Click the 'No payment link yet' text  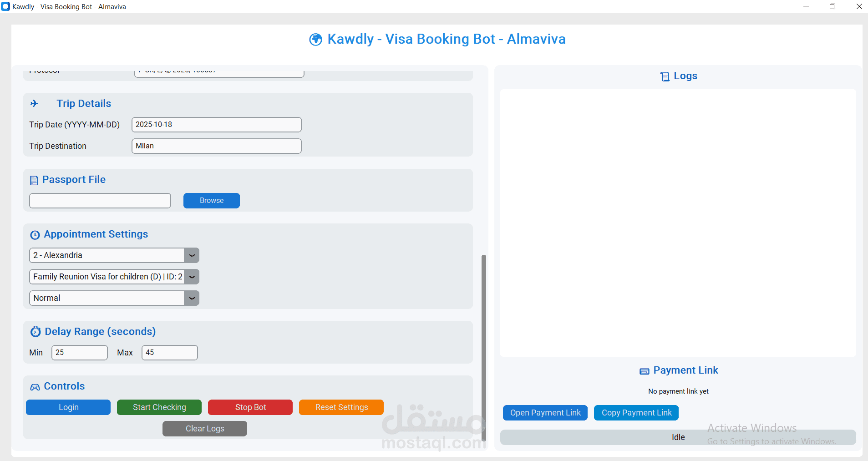[x=678, y=391]
